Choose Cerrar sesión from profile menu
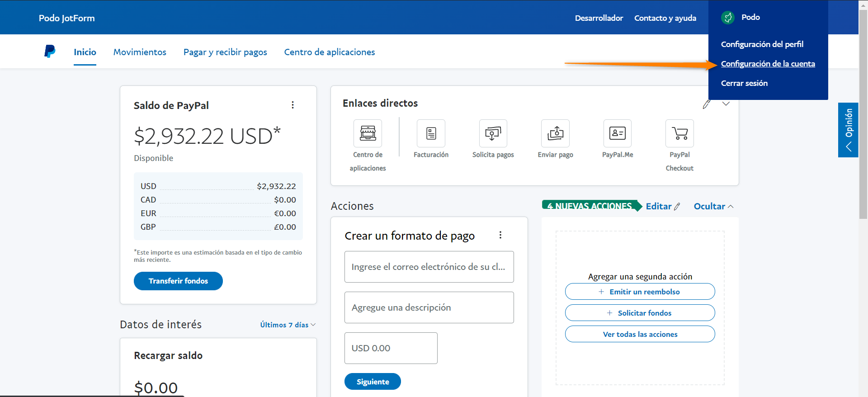868x397 pixels. 744,83
